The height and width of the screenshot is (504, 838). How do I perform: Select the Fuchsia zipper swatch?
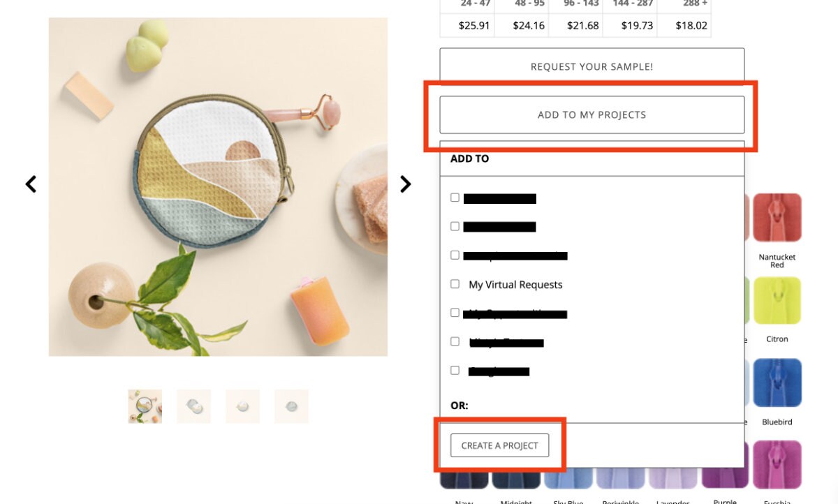pos(777,465)
